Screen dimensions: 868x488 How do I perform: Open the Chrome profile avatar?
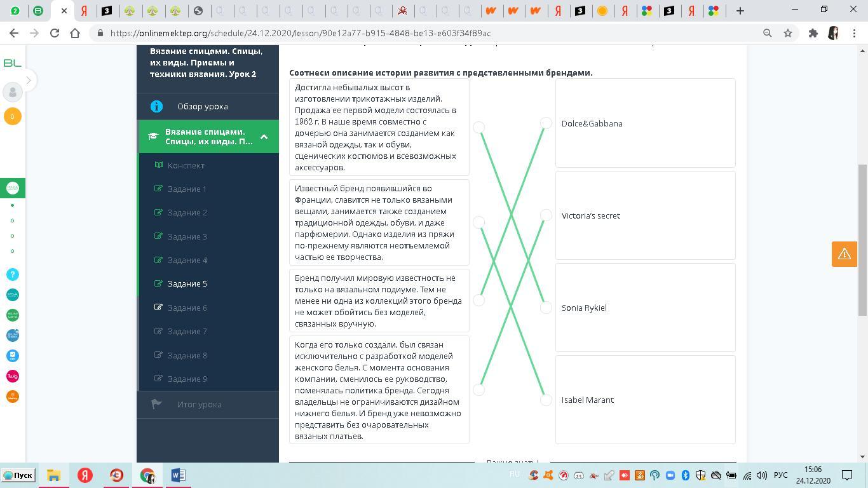834,33
